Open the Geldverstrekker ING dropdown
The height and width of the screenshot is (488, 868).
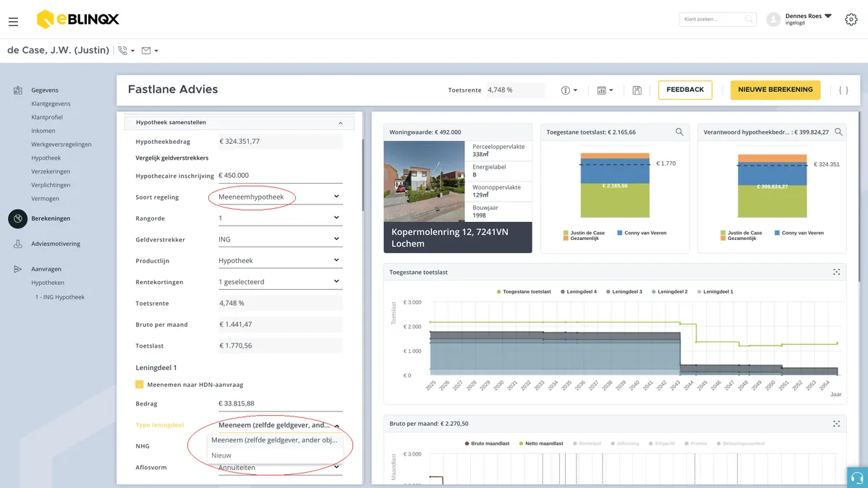click(x=279, y=239)
